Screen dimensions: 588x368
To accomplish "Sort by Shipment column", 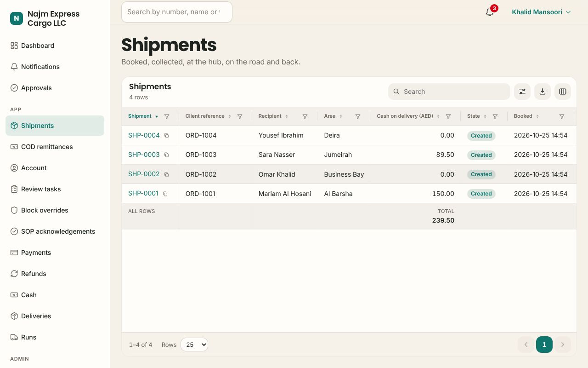I will [143, 116].
